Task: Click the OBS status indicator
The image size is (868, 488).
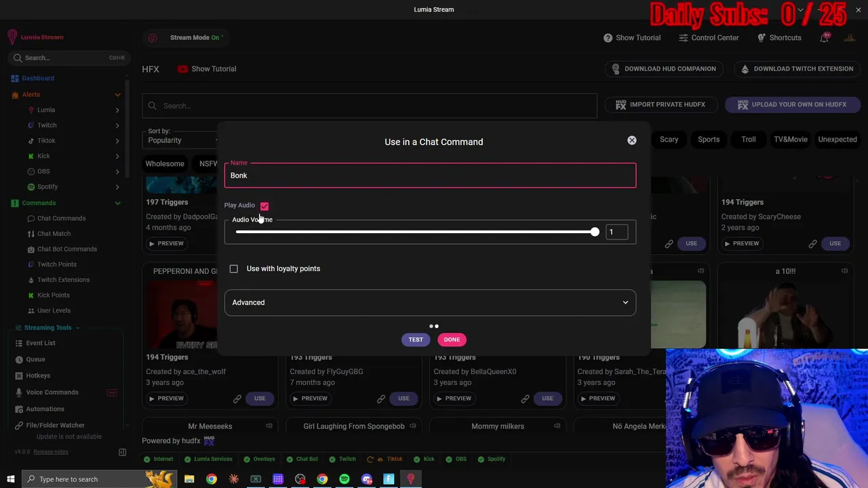Action: [456, 459]
